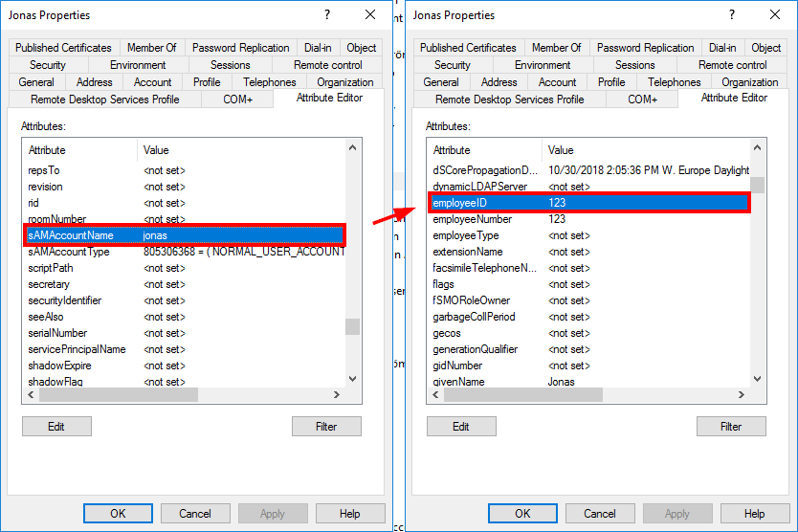The image size is (798, 532).
Task: Click the help question mark in left dialog title bar
Action: (327, 15)
